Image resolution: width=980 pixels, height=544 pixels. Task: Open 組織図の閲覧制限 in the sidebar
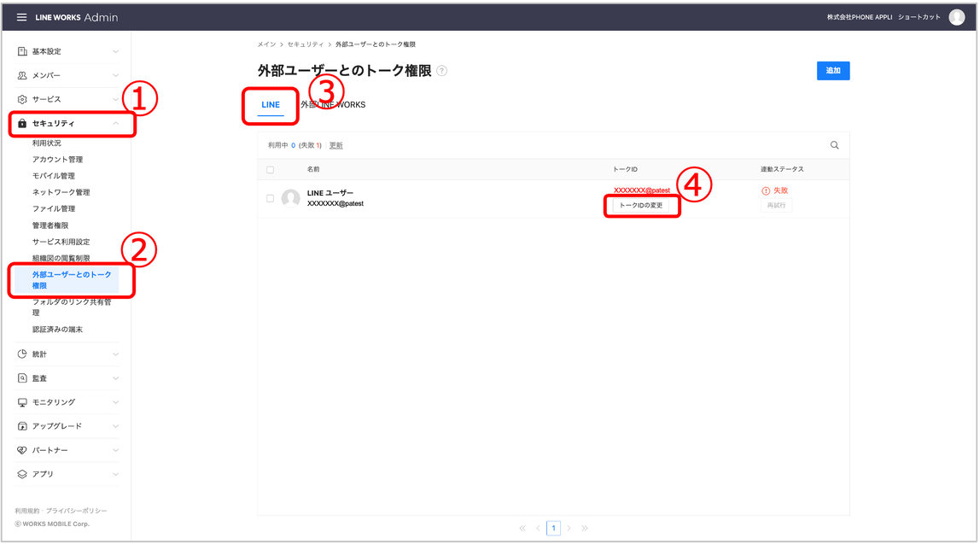coord(61,258)
